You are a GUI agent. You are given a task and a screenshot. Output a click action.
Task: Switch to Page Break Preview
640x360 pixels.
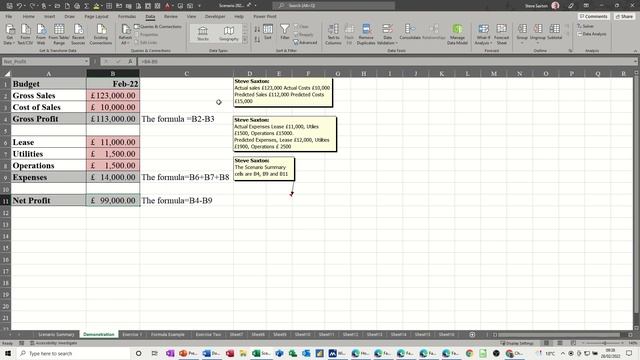tap(573, 343)
